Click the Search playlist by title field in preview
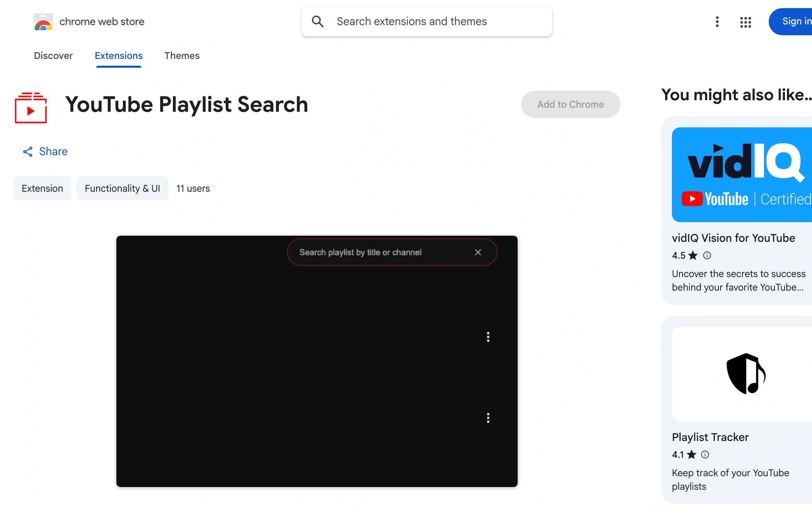The height and width of the screenshot is (508, 812). 392,252
